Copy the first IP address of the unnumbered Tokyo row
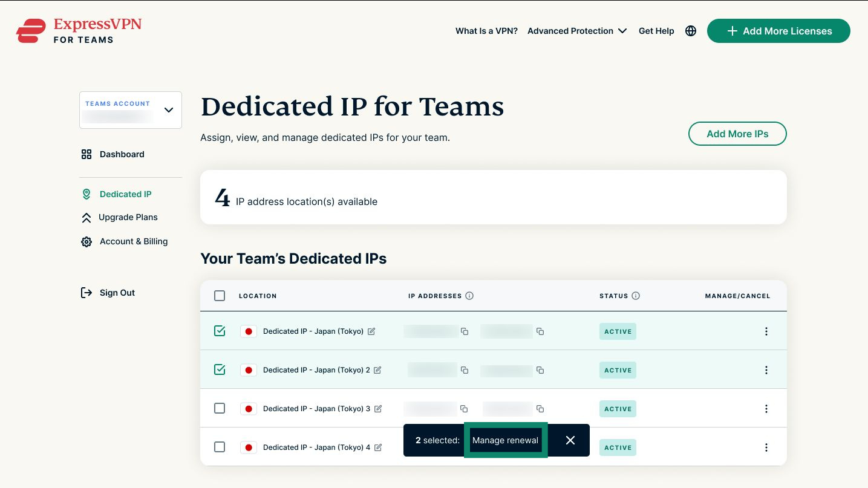 click(465, 331)
